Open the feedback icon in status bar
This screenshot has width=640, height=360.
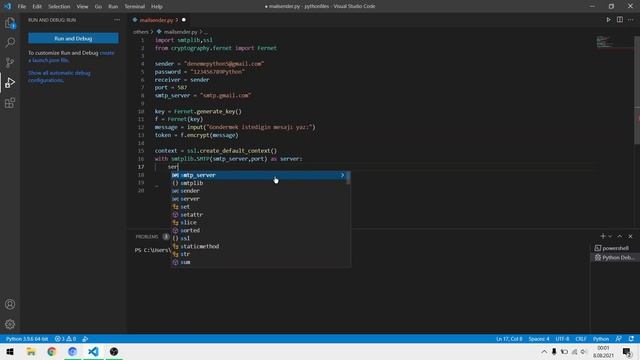[x=619, y=339]
